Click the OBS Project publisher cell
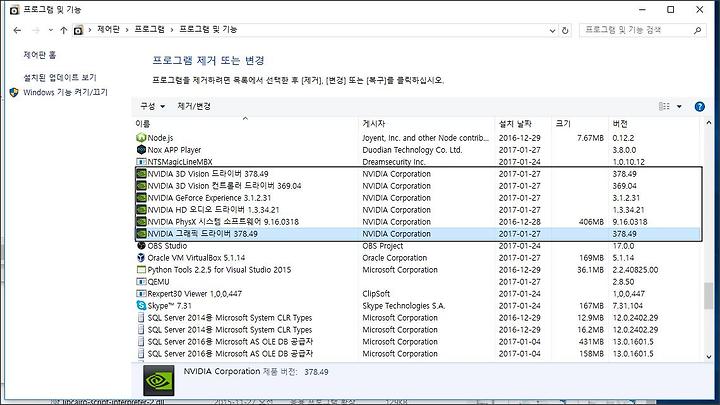The width and height of the screenshot is (720, 405). point(382,246)
